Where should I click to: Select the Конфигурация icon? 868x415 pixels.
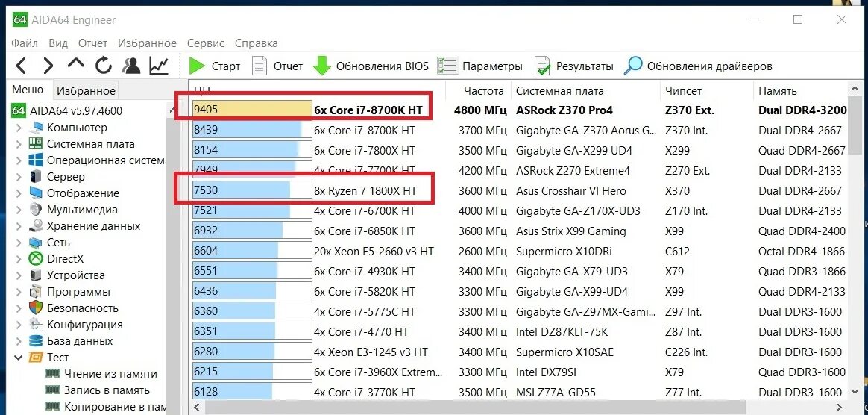tap(36, 325)
